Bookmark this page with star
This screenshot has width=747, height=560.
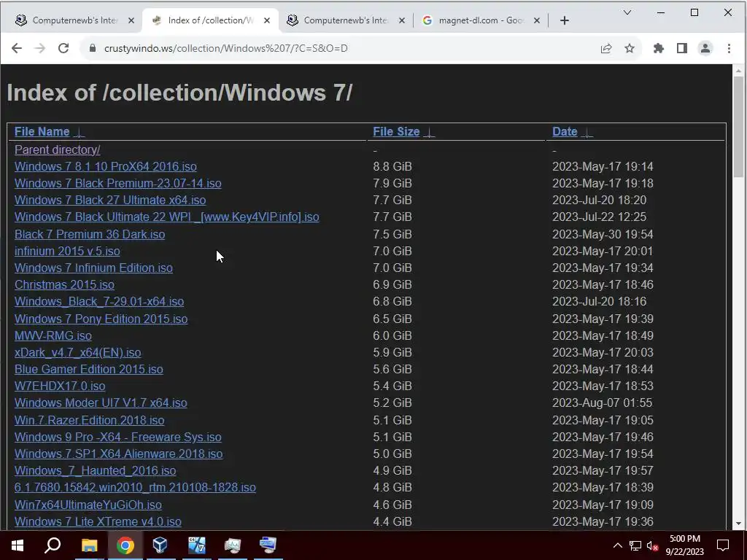[630, 48]
